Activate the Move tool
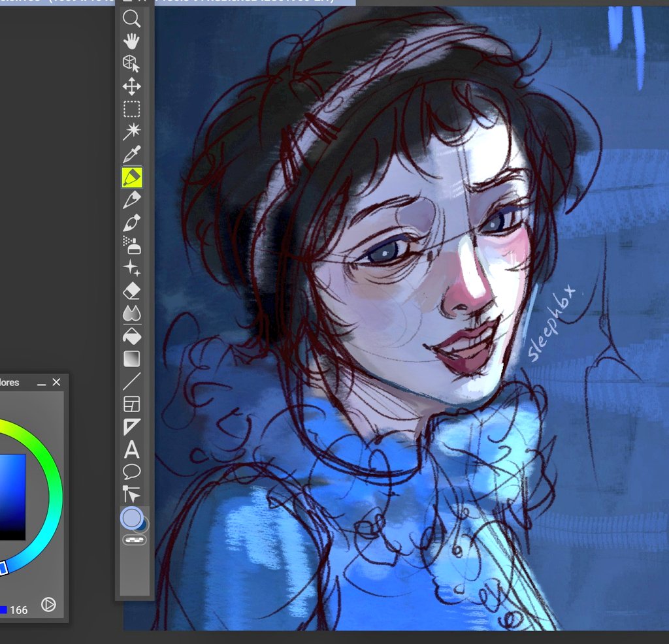 (132, 86)
